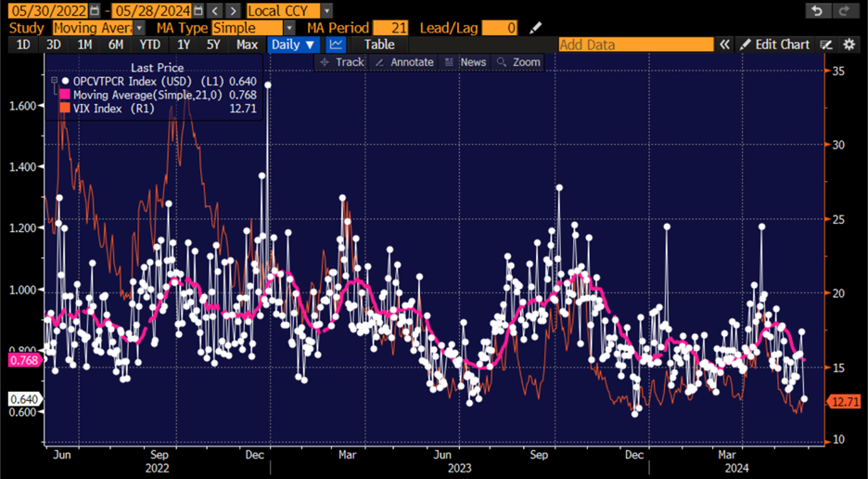868x479 pixels.
Task: Enable the Track crosshair toggle
Action: tap(341, 62)
